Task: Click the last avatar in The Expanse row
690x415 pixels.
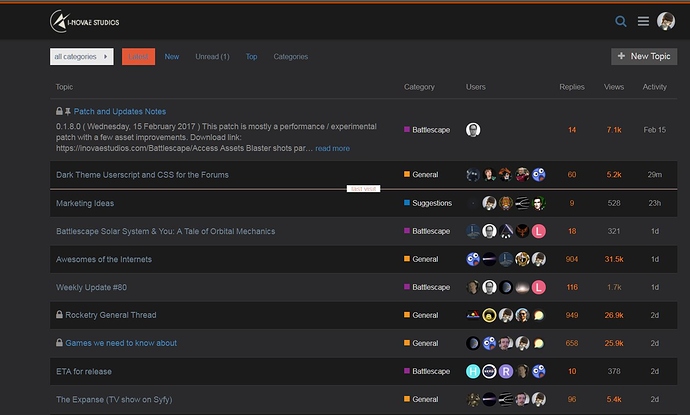Action: 539,400
